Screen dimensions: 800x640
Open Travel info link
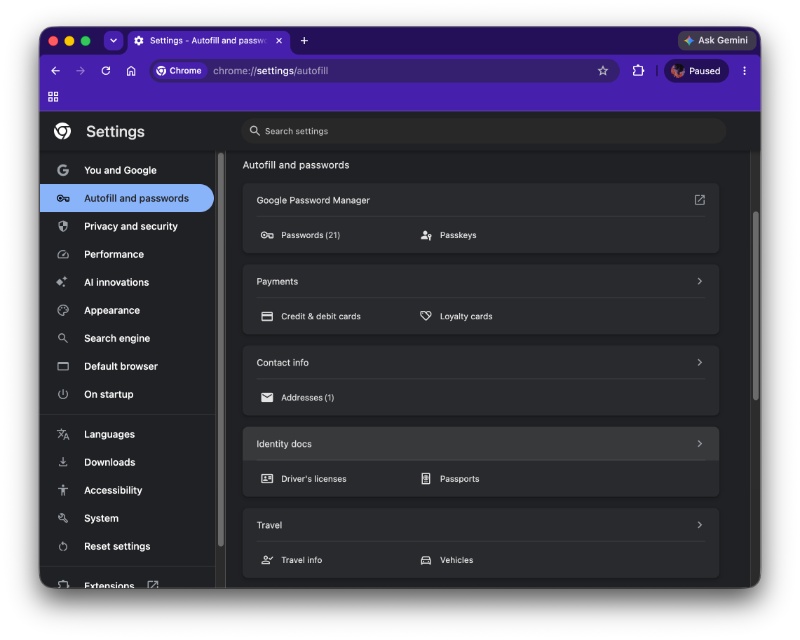tap(301, 560)
